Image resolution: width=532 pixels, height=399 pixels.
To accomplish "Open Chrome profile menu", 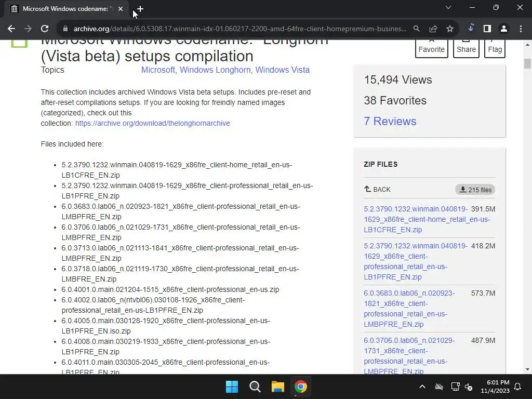I will click(x=504, y=29).
